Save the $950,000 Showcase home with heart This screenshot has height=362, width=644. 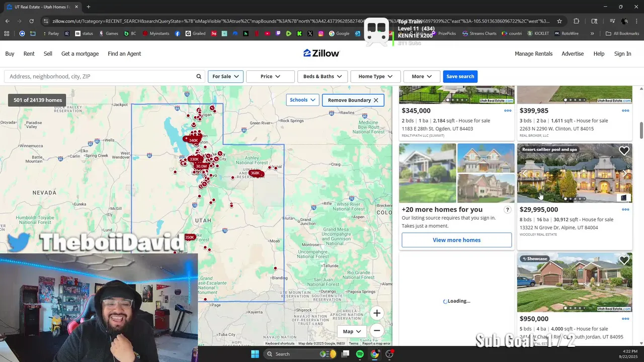[x=624, y=260]
